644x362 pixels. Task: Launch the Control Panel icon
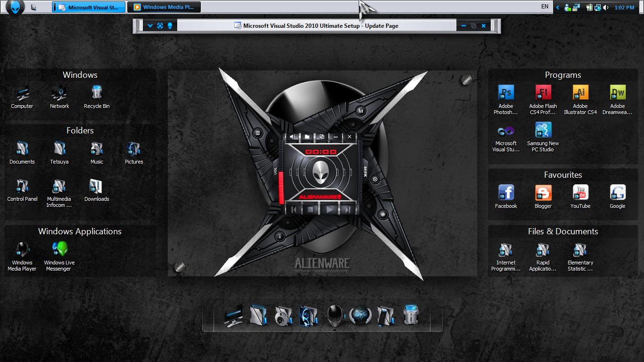pyautogui.click(x=22, y=190)
